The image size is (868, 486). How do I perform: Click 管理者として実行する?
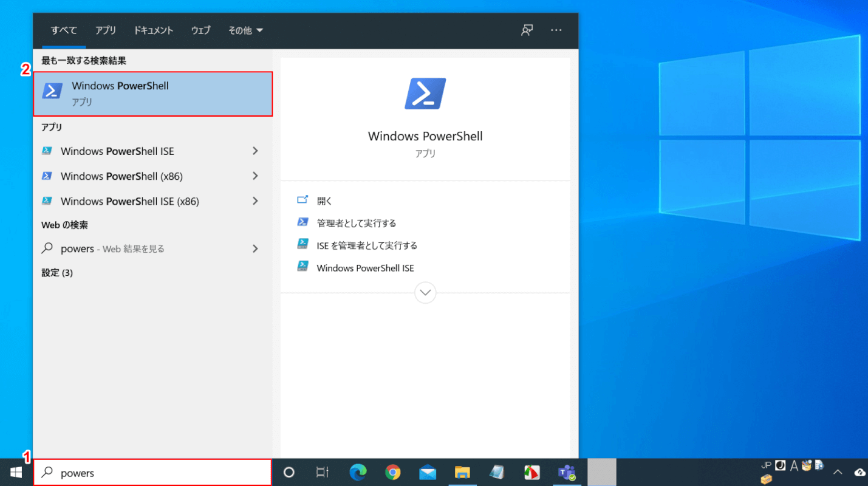tap(357, 223)
